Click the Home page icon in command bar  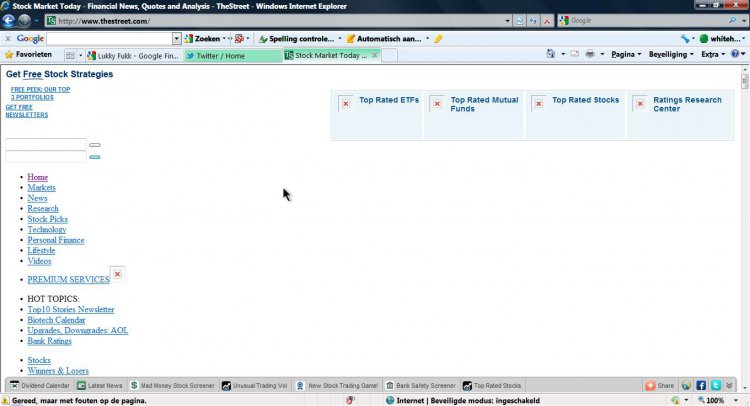pyautogui.click(x=551, y=54)
